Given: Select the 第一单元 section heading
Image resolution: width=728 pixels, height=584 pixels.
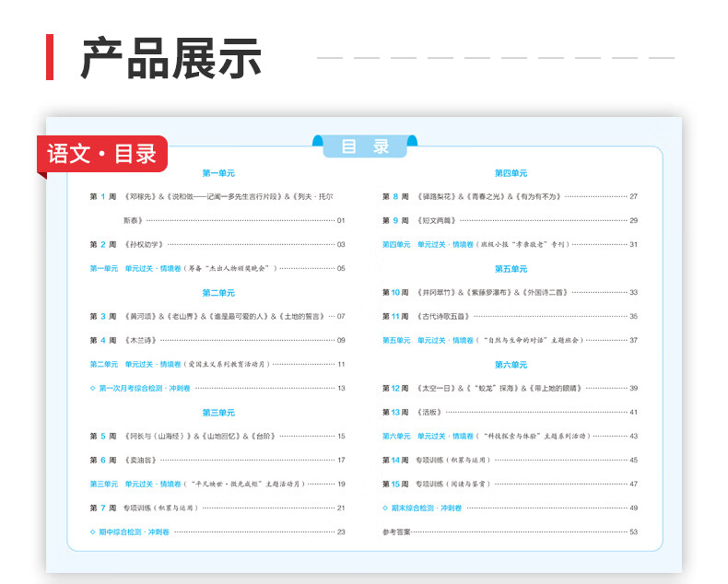Looking at the screenshot, I should click(x=218, y=172).
